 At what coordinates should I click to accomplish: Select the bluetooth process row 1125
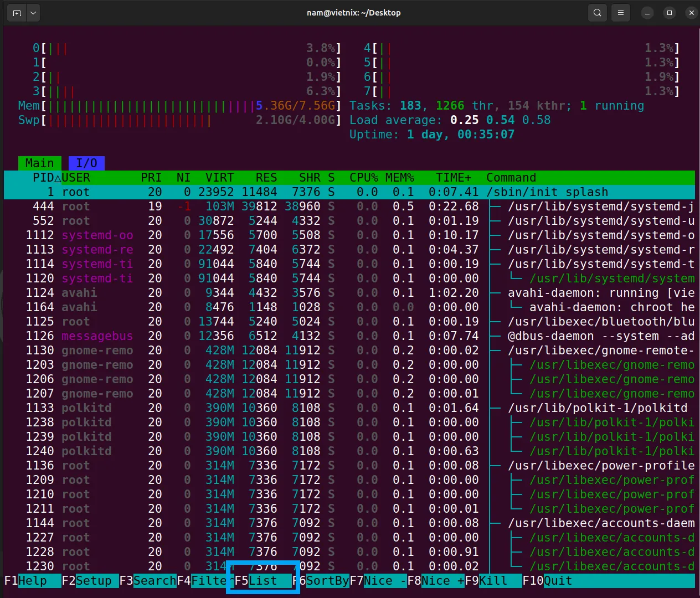(349, 322)
